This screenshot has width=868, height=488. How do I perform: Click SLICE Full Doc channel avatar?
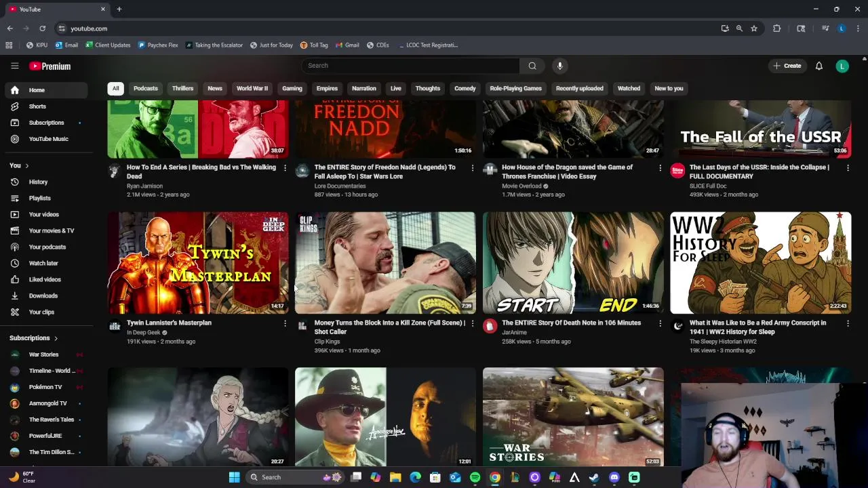click(x=677, y=170)
